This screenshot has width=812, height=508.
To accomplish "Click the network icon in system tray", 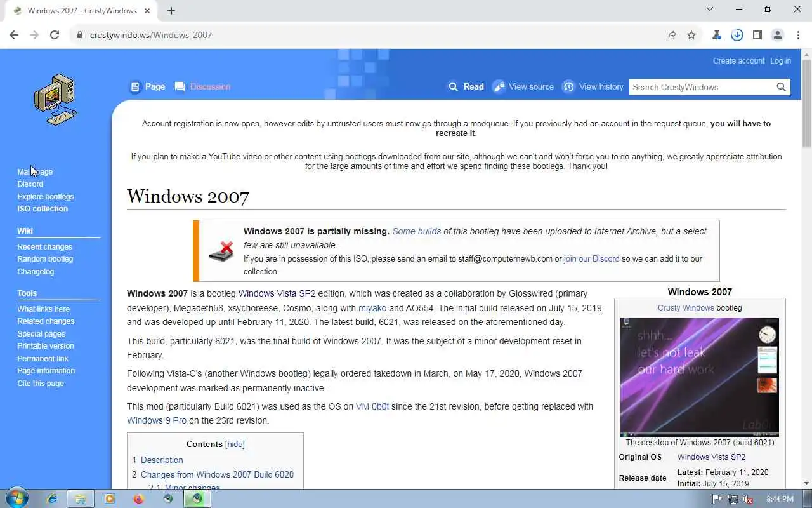I will (733, 499).
